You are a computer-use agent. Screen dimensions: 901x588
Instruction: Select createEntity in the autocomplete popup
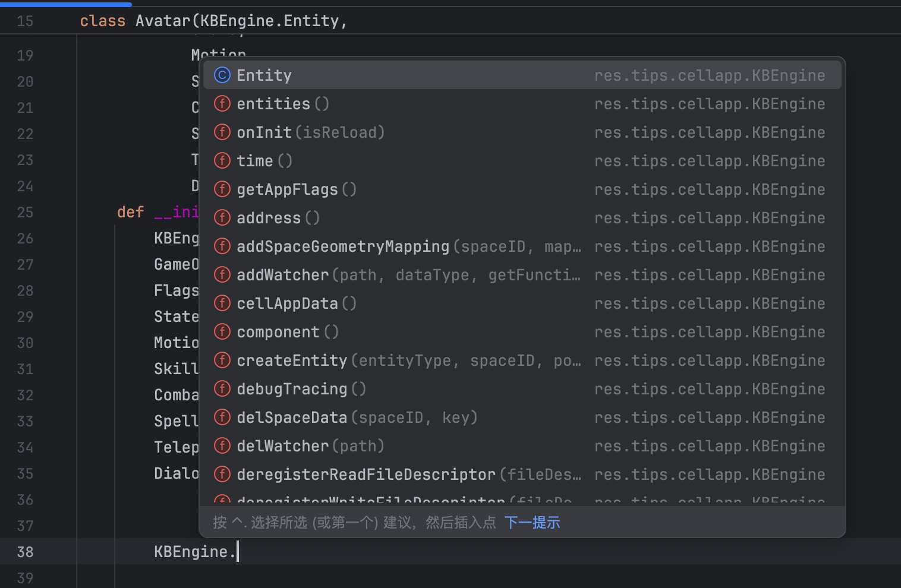(x=292, y=361)
